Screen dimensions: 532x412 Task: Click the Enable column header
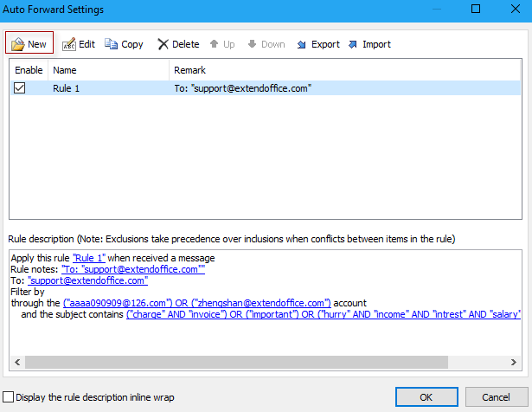tap(29, 70)
